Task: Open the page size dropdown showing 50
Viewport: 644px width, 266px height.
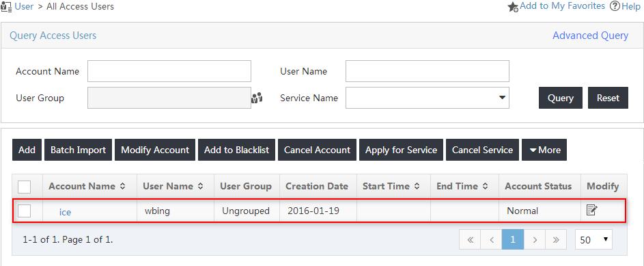Action: [x=593, y=240]
